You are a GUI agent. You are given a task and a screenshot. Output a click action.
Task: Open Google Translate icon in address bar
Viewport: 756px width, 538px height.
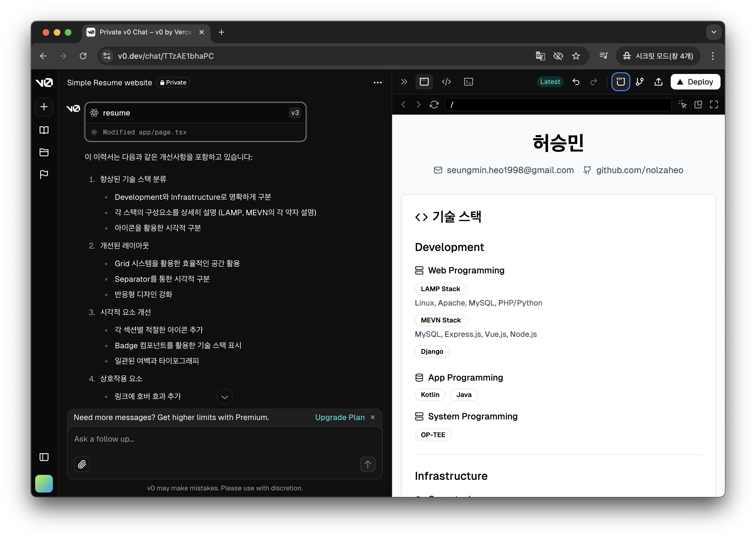point(540,56)
